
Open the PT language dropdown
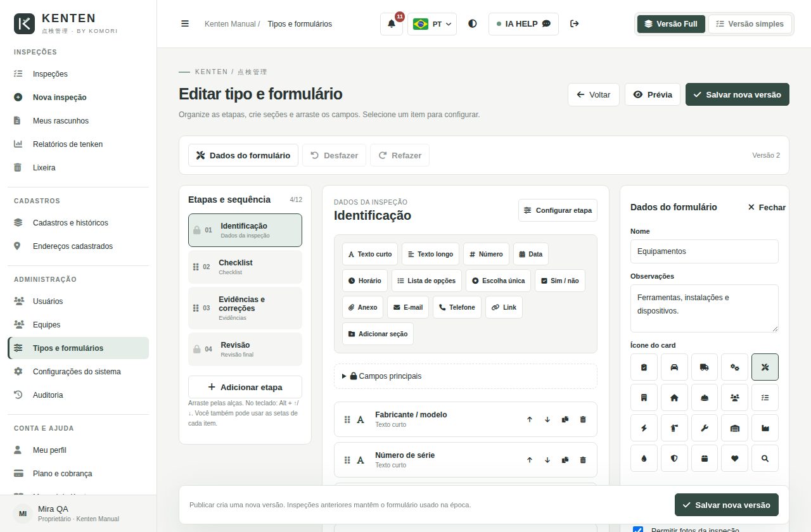pyautogui.click(x=432, y=24)
